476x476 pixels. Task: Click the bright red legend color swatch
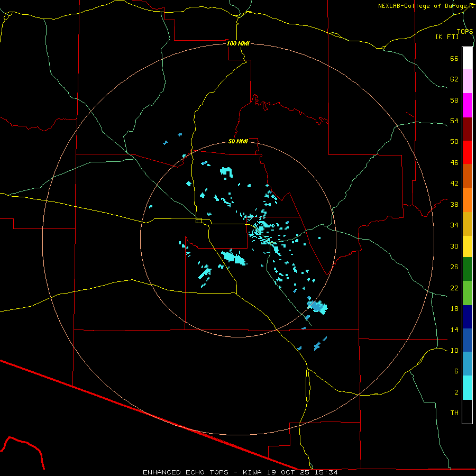click(467, 152)
